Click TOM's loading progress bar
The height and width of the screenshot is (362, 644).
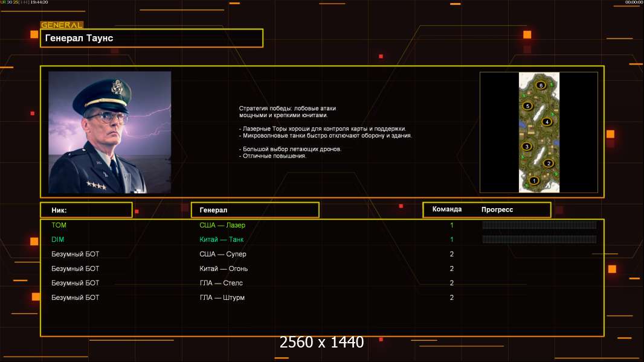point(539,224)
